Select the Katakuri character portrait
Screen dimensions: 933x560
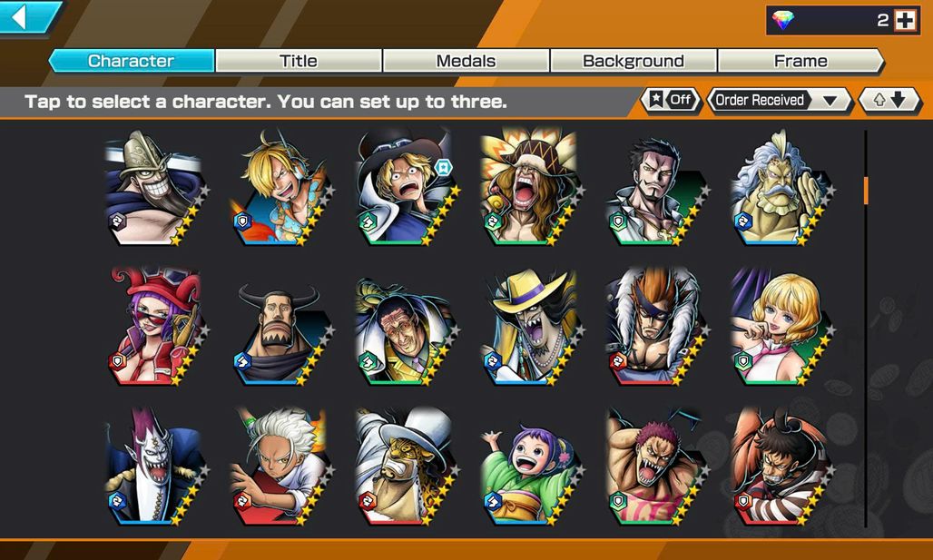coord(655,466)
